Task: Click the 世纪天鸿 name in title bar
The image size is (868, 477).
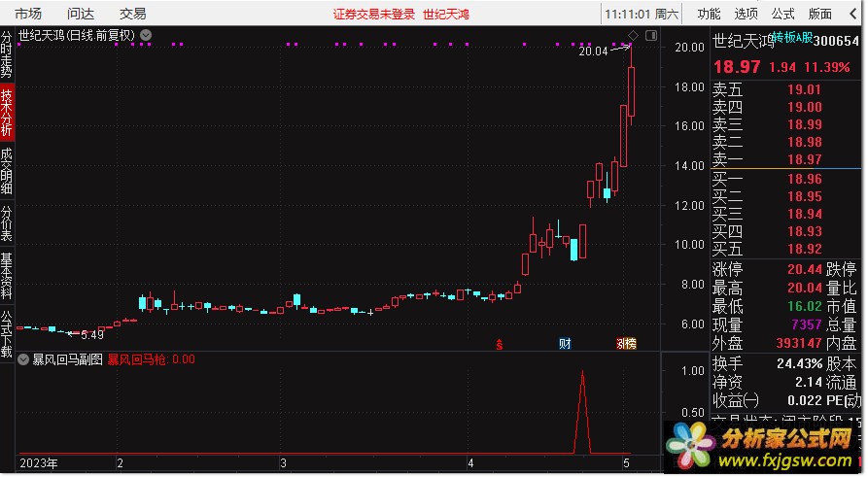Action: pos(445,14)
